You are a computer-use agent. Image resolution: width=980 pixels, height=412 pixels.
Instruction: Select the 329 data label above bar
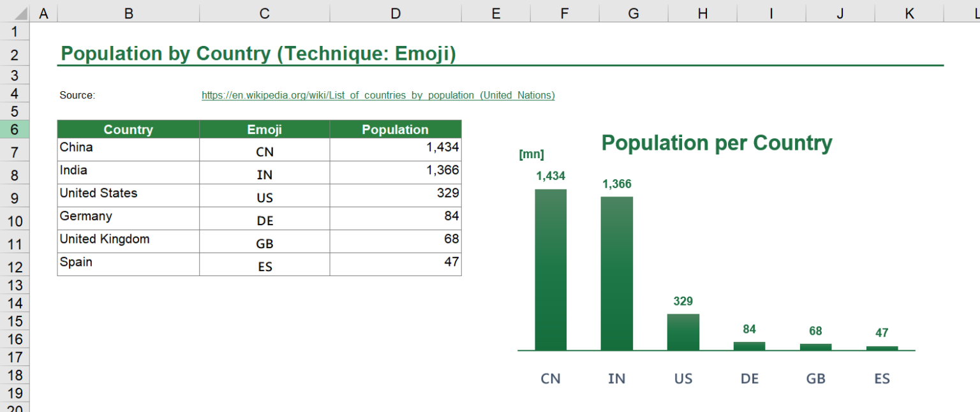[683, 302]
